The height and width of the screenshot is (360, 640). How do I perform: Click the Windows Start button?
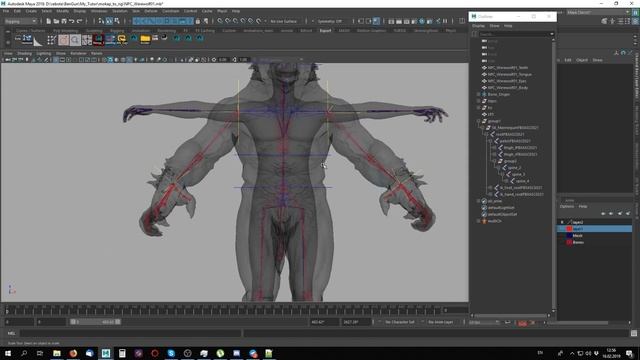click(8, 353)
